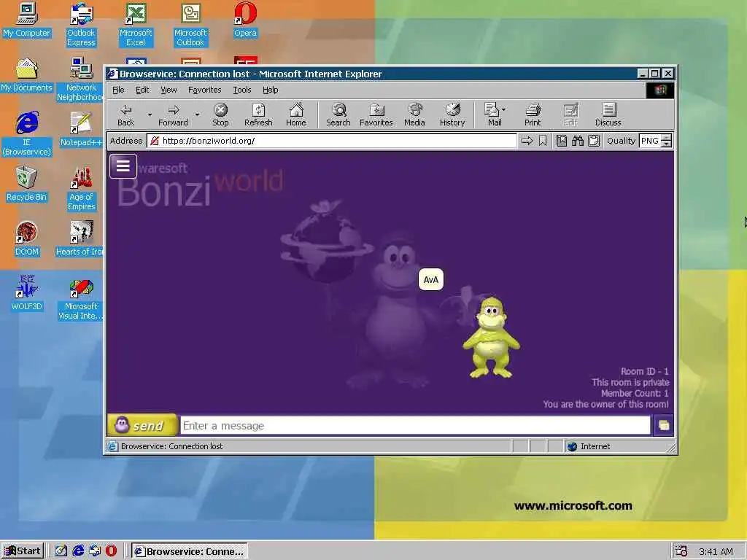Click the bookmark ribbon icon

543,141
